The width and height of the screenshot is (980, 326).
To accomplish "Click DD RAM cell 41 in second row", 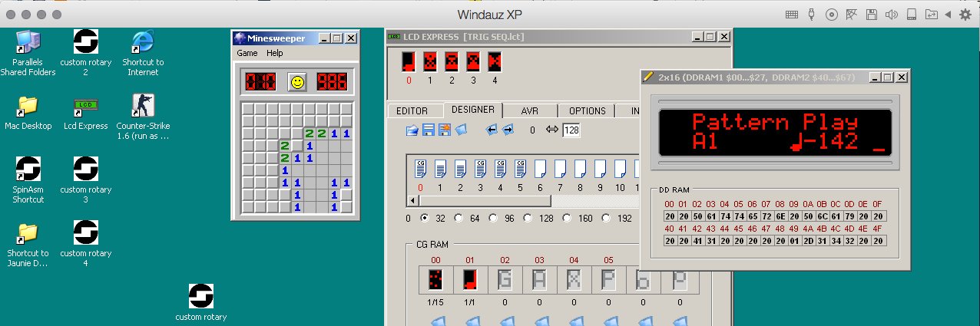I will [697, 241].
